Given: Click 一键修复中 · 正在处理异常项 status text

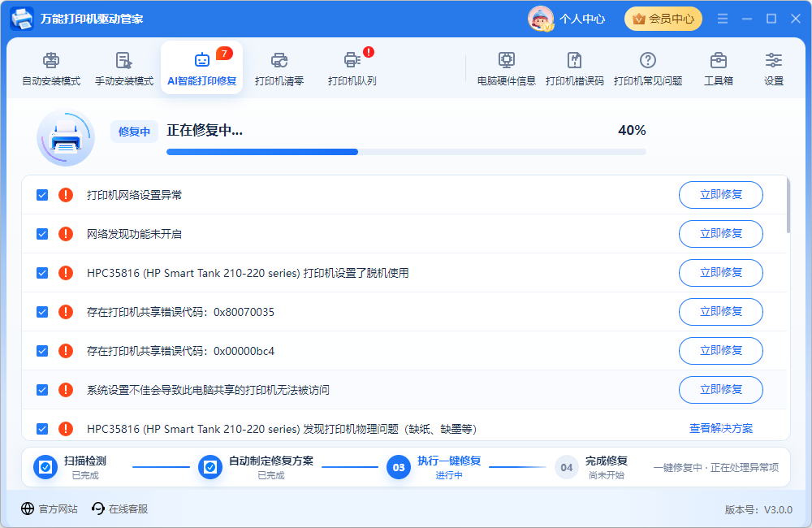Looking at the screenshot, I should click(715, 467).
